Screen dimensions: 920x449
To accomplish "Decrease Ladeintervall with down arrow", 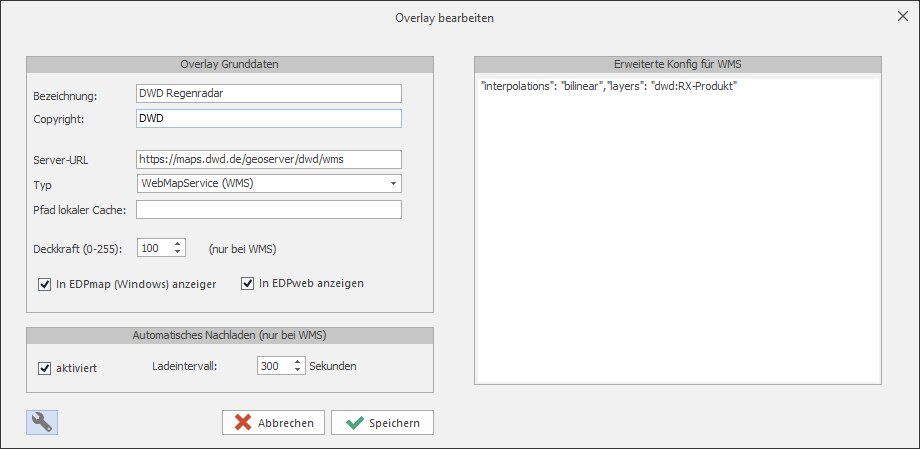I will 297,370.
